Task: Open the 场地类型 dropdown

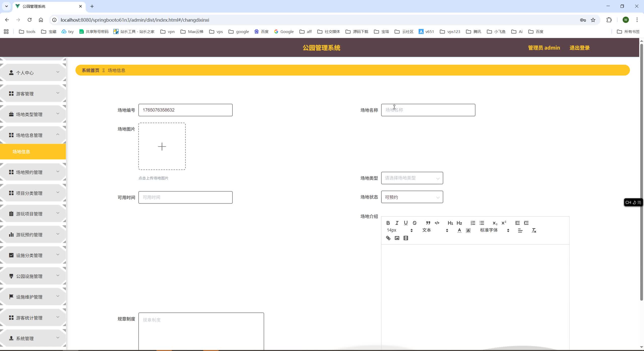Action: 412,178
